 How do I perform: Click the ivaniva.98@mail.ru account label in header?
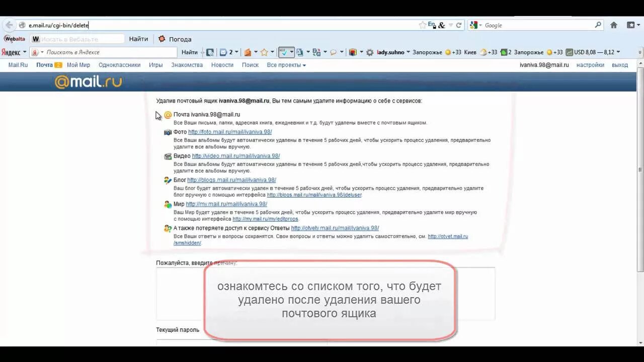[x=544, y=65]
